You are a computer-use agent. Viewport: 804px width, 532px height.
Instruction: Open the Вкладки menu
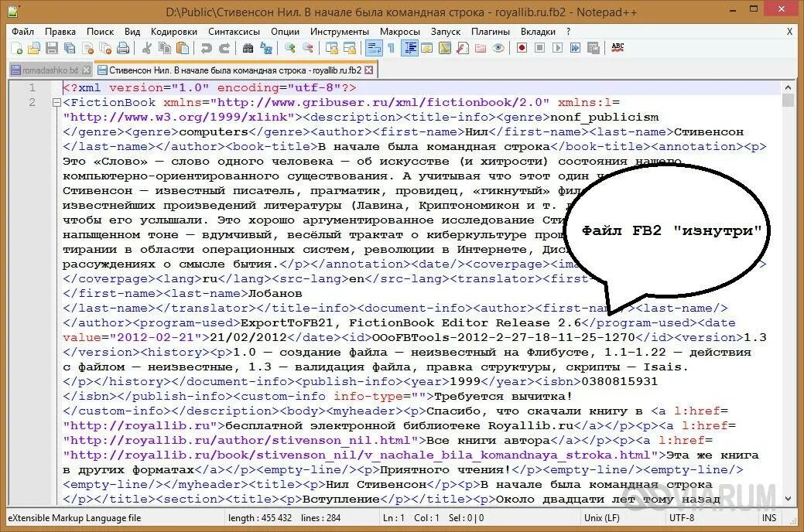click(x=538, y=32)
